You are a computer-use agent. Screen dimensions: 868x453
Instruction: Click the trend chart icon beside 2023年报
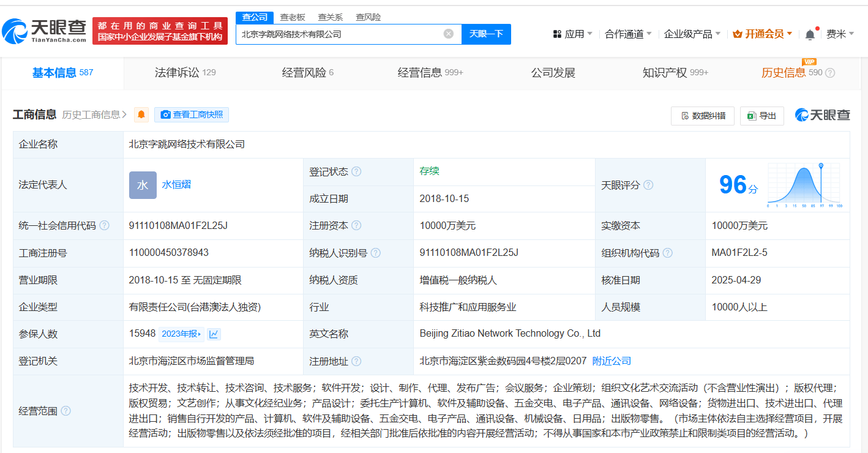pyautogui.click(x=214, y=334)
